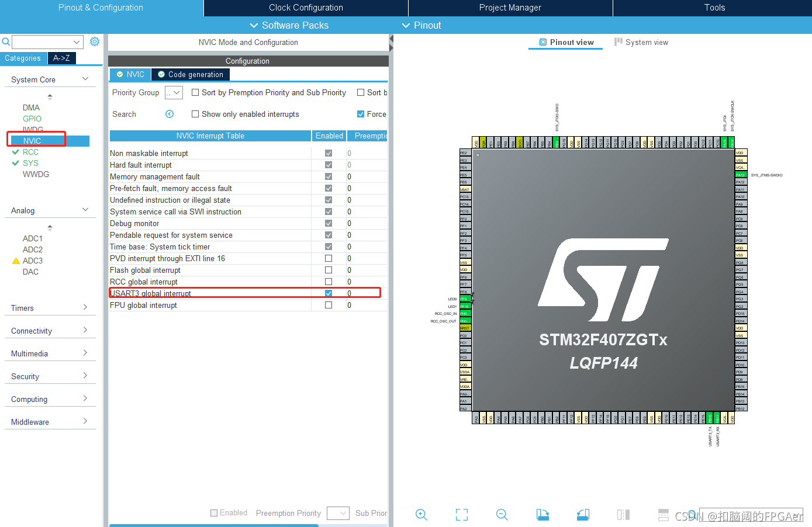Viewport: 812px width, 527px height.
Task: Expand the Security category
Action: coord(85,376)
